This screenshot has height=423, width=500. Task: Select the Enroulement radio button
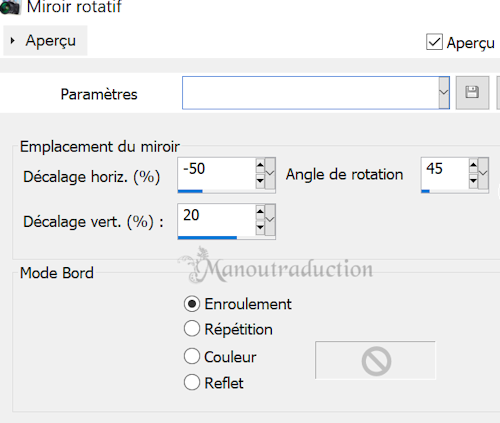192,304
